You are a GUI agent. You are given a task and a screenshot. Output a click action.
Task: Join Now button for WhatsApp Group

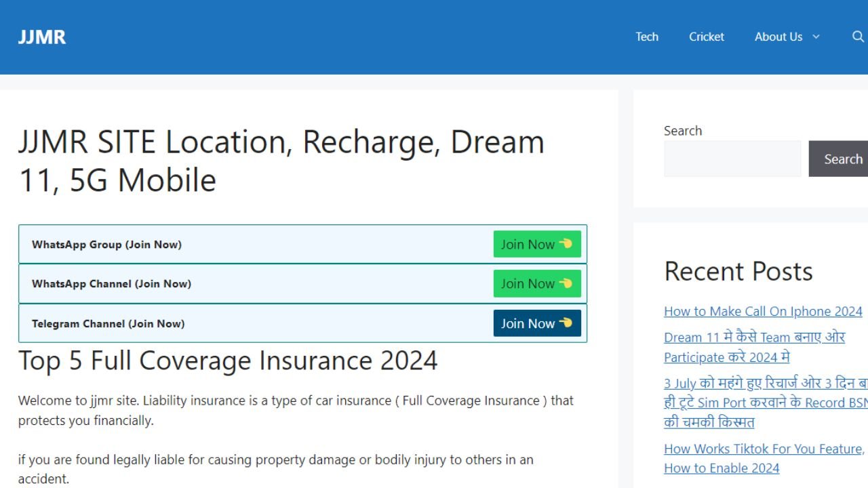pyautogui.click(x=537, y=244)
